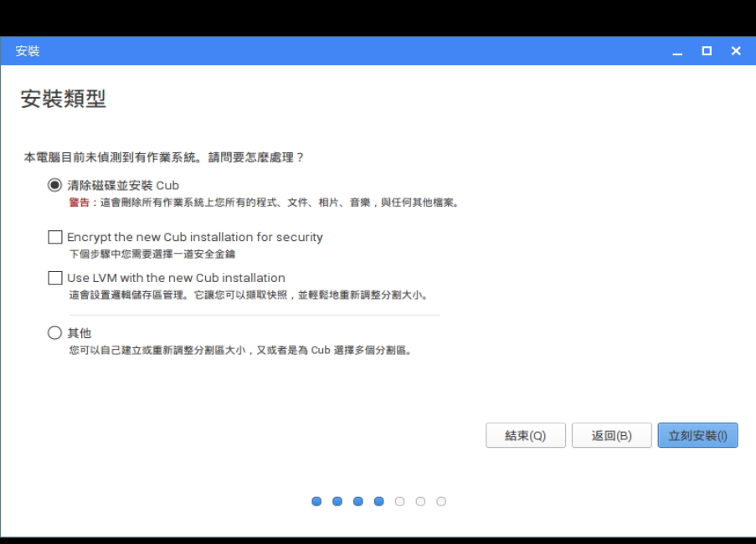Select the "其他" partitioning option
Screen dimensions: 756x544
click(54, 332)
